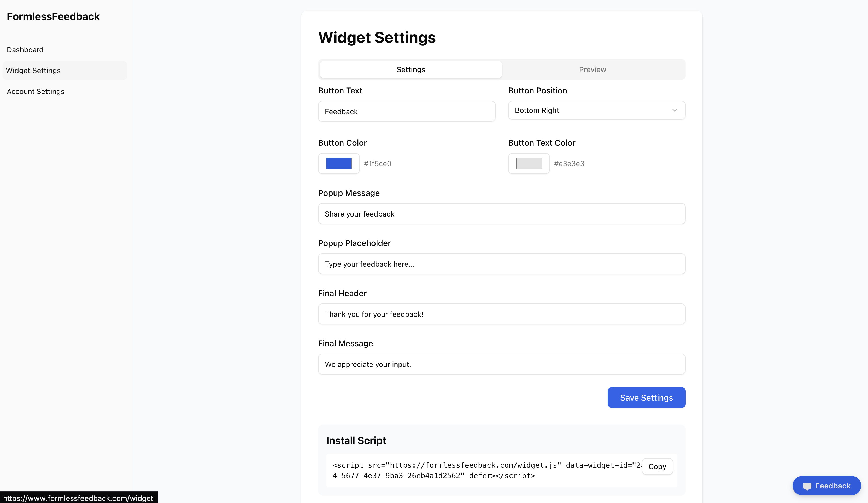
Task: Select the Settings tab
Action: click(410, 69)
